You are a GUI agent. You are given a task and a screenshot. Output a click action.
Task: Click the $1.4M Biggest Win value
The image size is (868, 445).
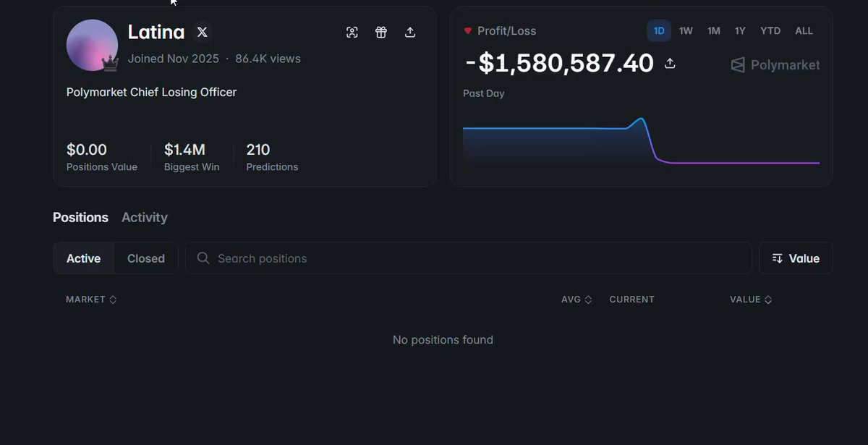185,150
